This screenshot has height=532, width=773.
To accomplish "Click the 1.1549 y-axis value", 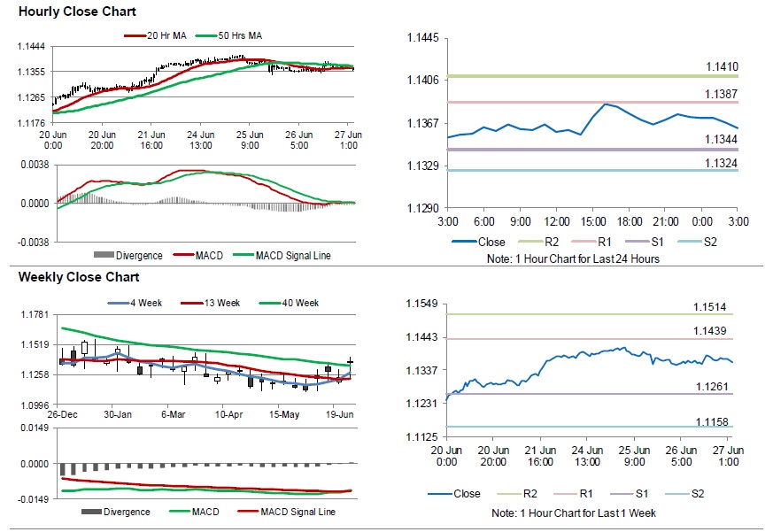I will point(421,304).
